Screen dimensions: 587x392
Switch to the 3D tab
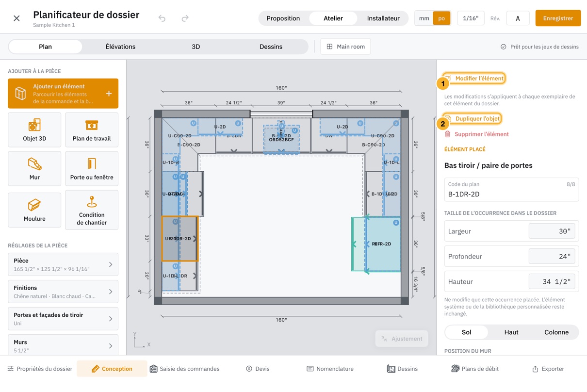point(196,47)
